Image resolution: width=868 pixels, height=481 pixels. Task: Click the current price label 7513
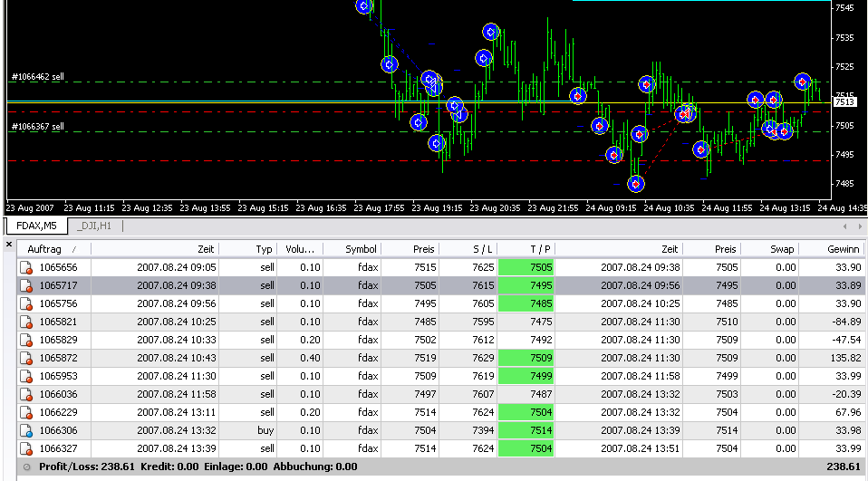tap(844, 102)
